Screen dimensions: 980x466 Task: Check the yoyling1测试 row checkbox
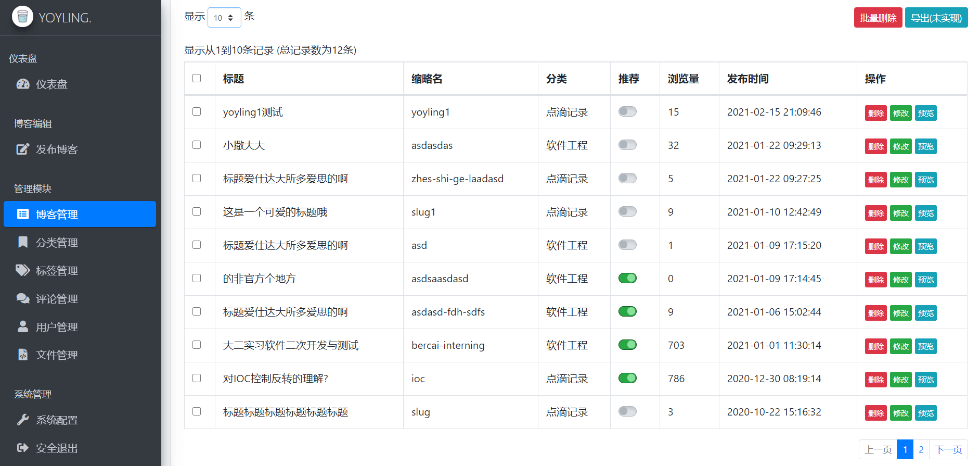point(197,111)
